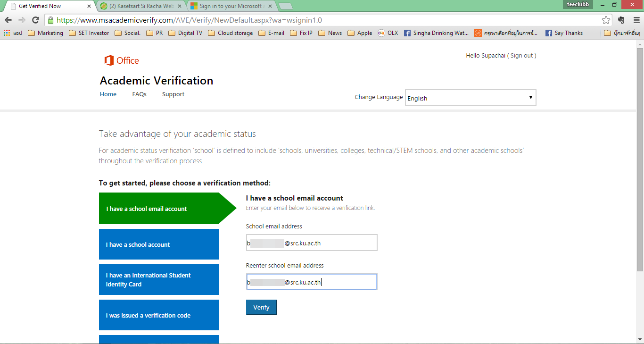Open the FAQs navigation link
Screen dimensions: 644x344
click(139, 94)
